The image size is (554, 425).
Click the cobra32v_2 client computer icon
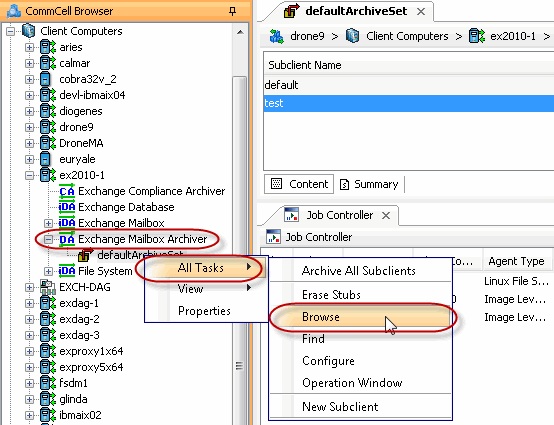click(45, 79)
